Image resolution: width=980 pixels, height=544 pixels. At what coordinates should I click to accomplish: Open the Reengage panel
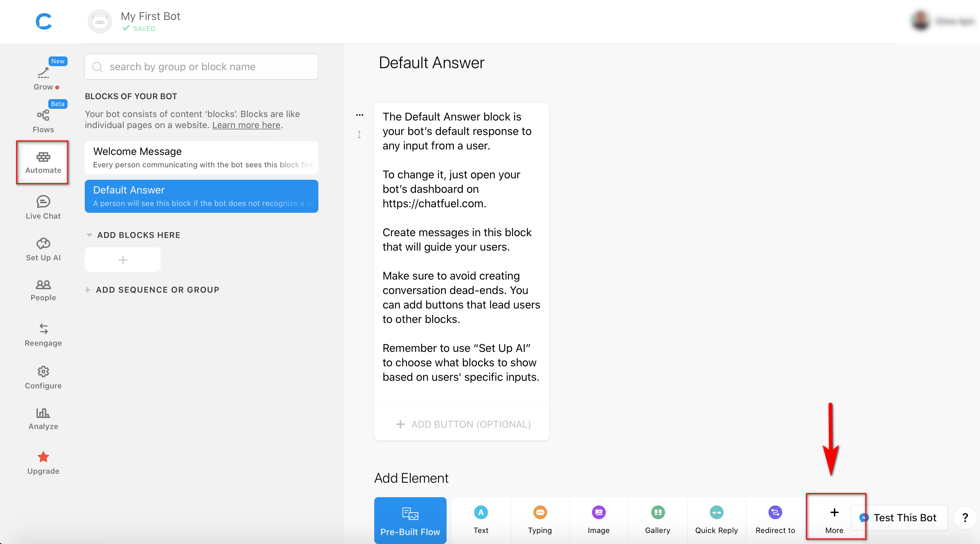click(42, 333)
